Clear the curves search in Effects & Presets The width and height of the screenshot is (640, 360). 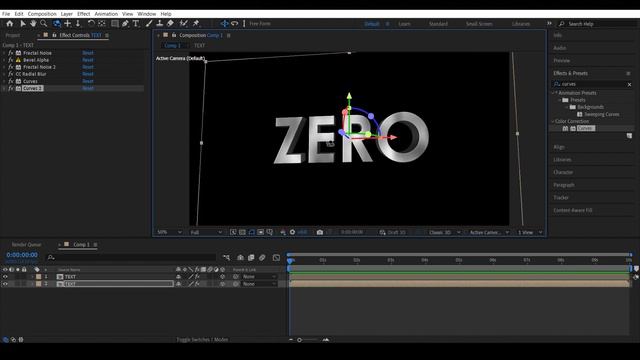tap(629, 84)
